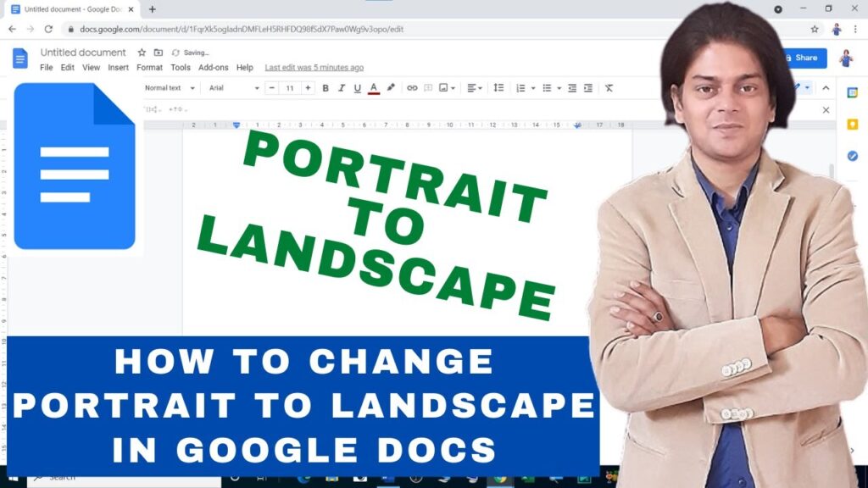Open the text alignment dropdown
Image resolution: width=868 pixels, height=488 pixels.
pyautogui.click(x=475, y=88)
